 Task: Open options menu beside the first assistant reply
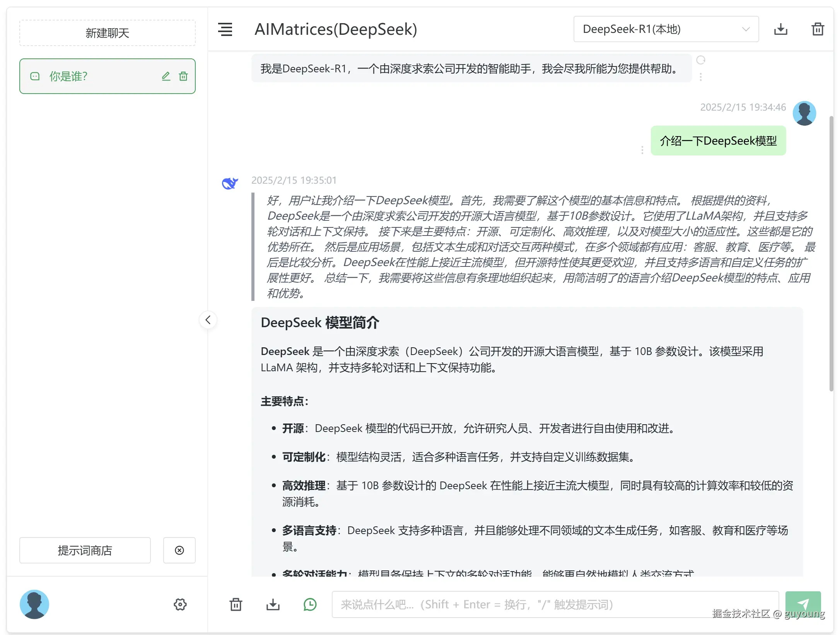click(701, 77)
